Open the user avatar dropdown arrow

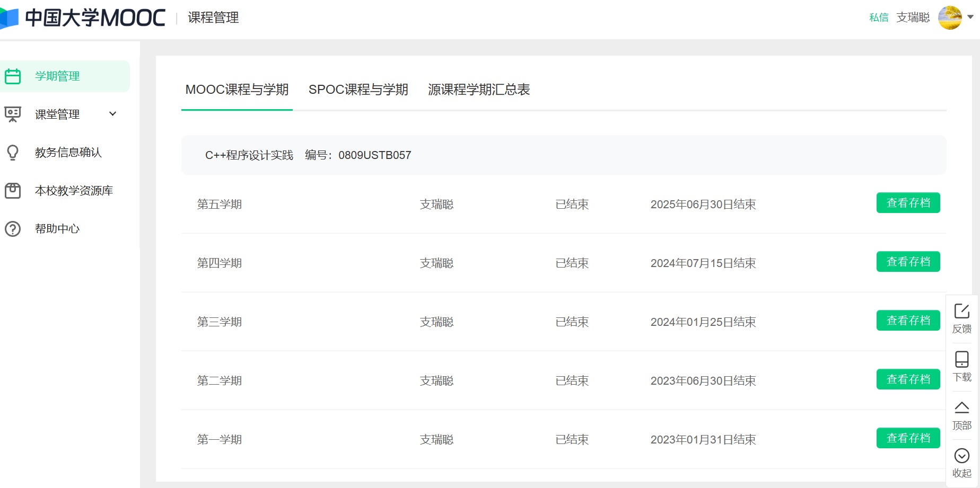[970, 17]
